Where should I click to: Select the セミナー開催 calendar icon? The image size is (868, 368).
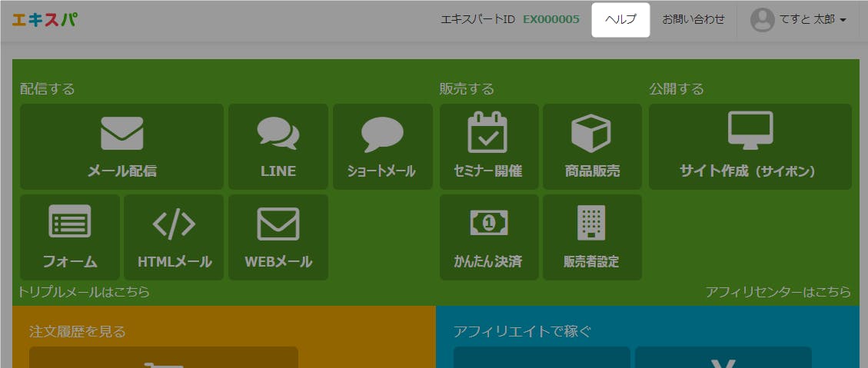click(x=488, y=132)
